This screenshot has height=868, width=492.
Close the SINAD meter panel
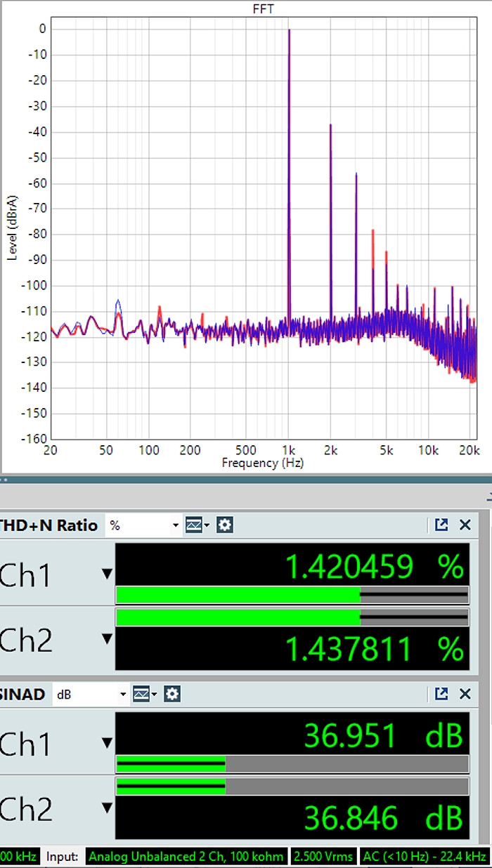[x=465, y=694]
